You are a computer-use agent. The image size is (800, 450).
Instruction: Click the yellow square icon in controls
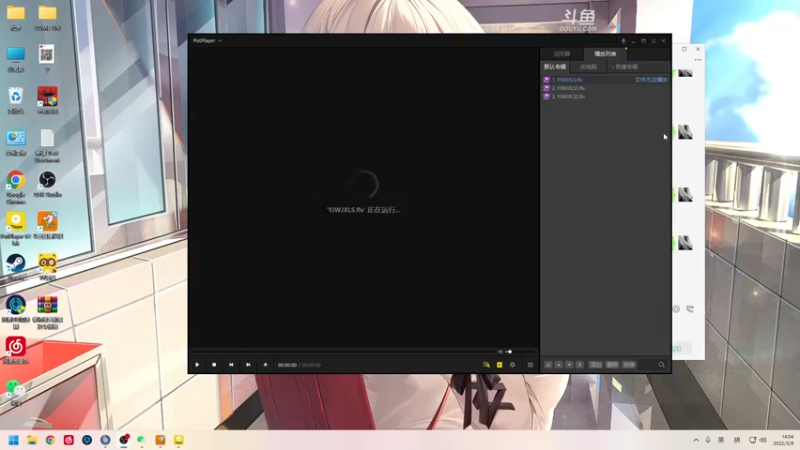[499, 365]
